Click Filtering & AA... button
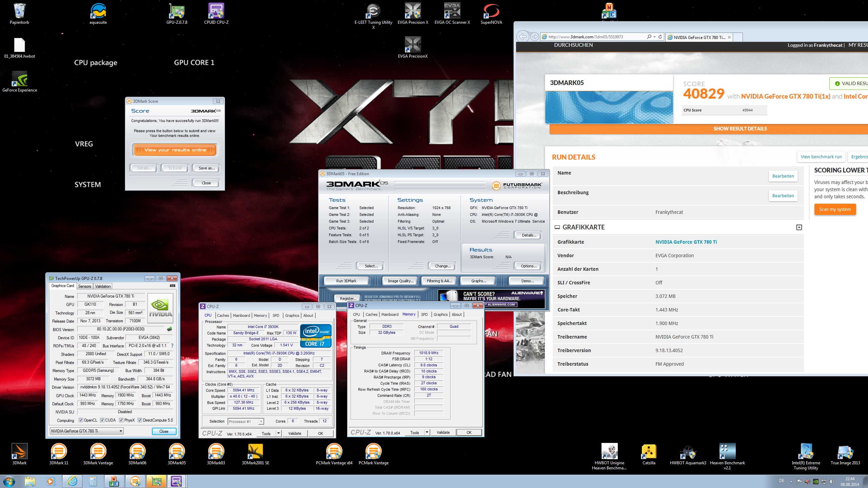The width and height of the screenshot is (868, 488). (x=439, y=281)
